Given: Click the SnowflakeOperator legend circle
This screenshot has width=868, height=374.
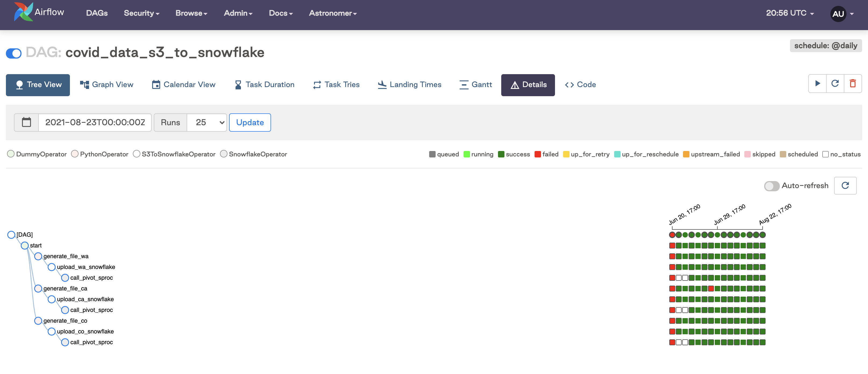Looking at the screenshot, I should (224, 154).
